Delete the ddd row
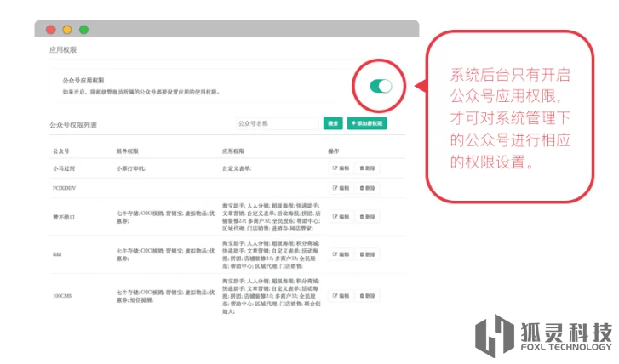 pyautogui.click(x=367, y=255)
